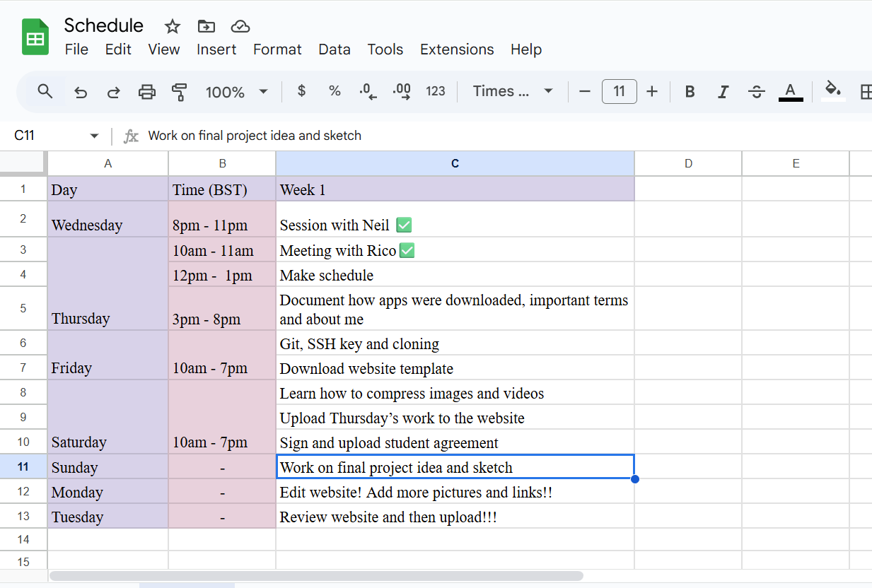Redo the last action
The height and width of the screenshot is (588, 872).
tap(113, 91)
